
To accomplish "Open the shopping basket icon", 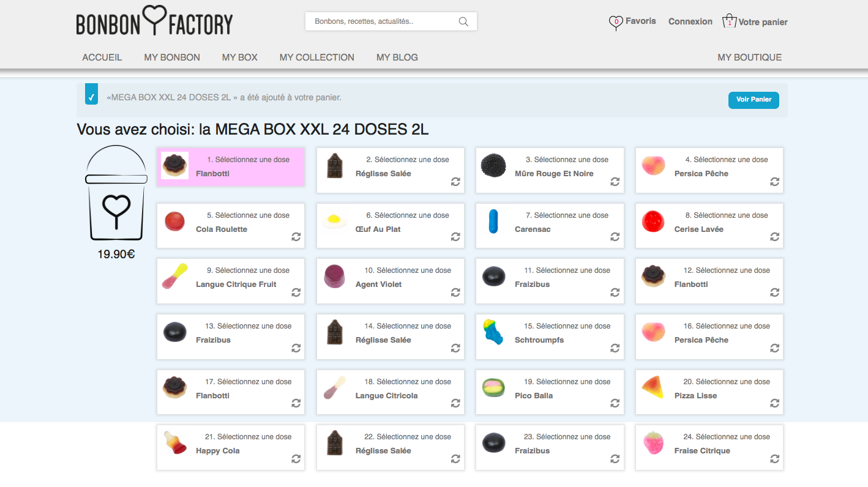I will [729, 21].
